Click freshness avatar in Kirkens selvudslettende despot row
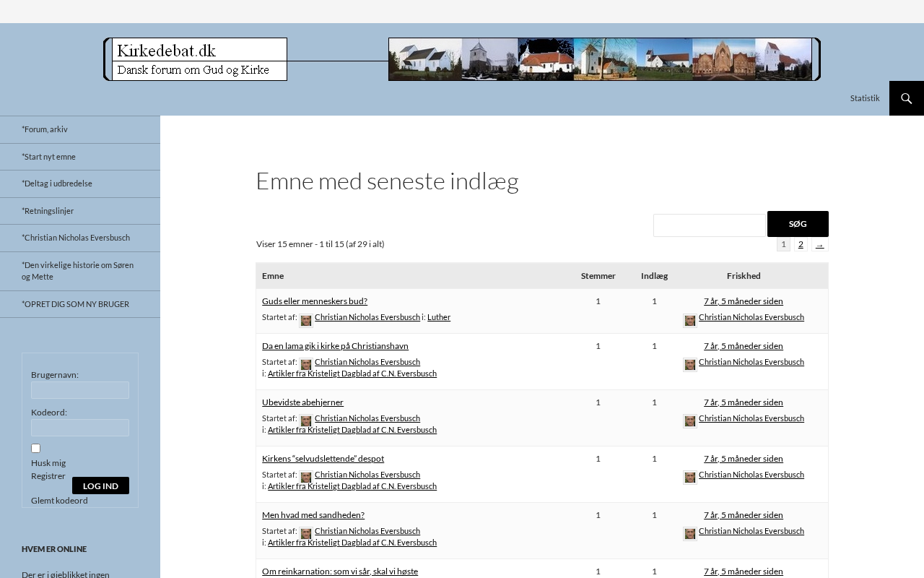Viewport: 924px width, 578px height. click(x=690, y=478)
